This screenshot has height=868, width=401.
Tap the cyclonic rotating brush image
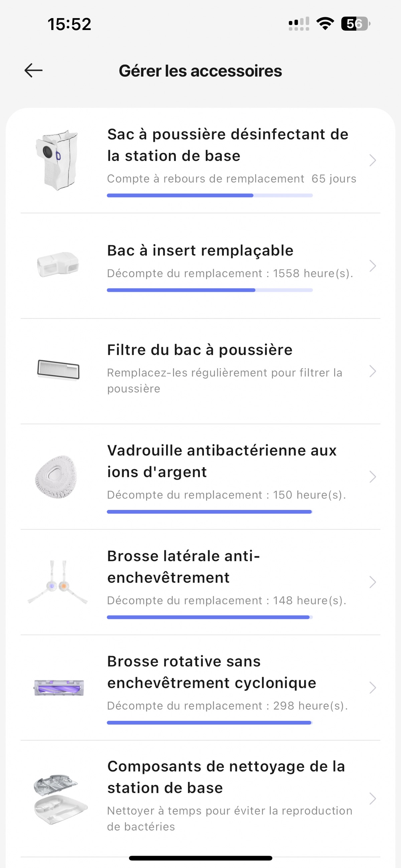(x=59, y=687)
